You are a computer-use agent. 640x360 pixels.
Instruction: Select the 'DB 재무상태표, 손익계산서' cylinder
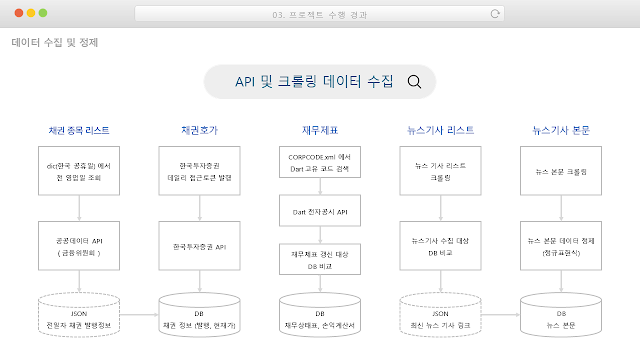[320, 315]
